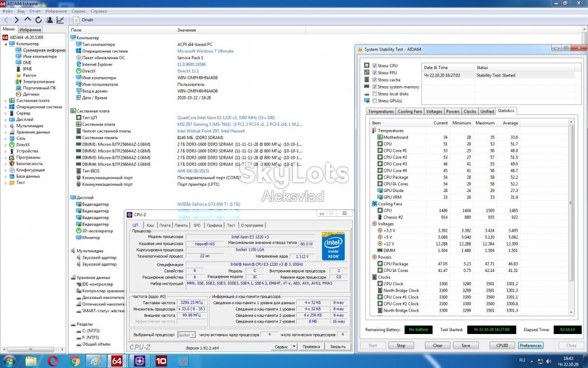Viewport: 588px width, 368px height.
Task: Click the up-level arrow in AIDA64 toolbar
Action: pos(28,20)
